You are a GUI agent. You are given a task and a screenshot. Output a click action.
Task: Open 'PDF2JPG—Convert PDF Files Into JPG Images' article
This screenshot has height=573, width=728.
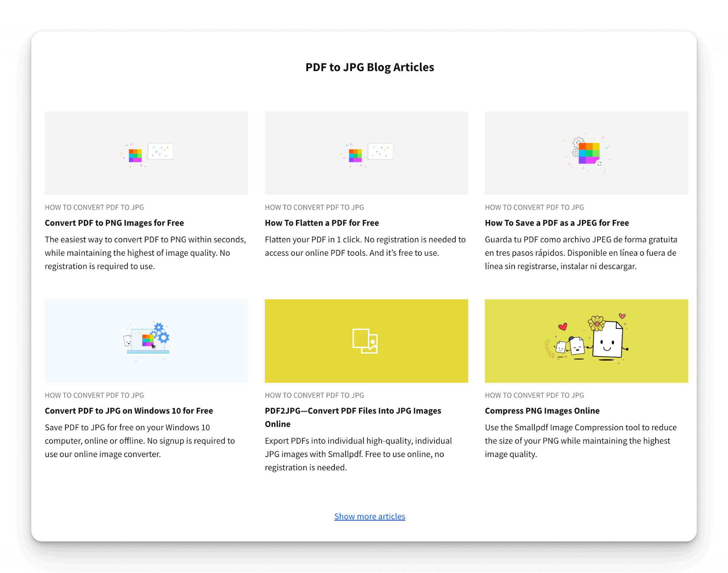(x=353, y=411)
